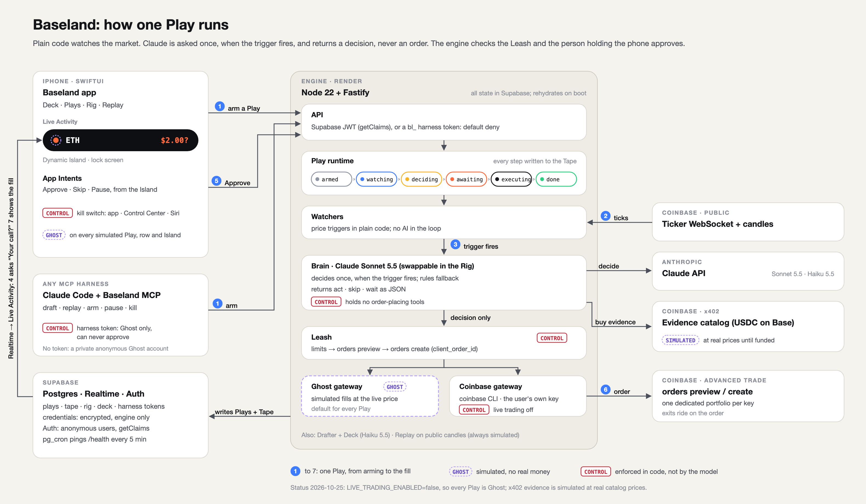Select the done state pill
Image resolution: width=866 pixels, height=504 pixels.
pos(556,179)
